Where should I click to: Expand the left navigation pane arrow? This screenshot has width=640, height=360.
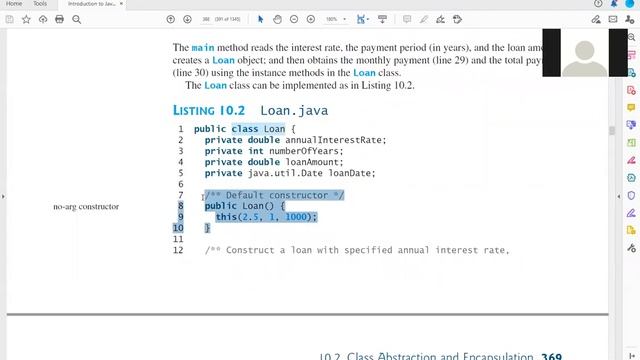click(x=3, y=197)
